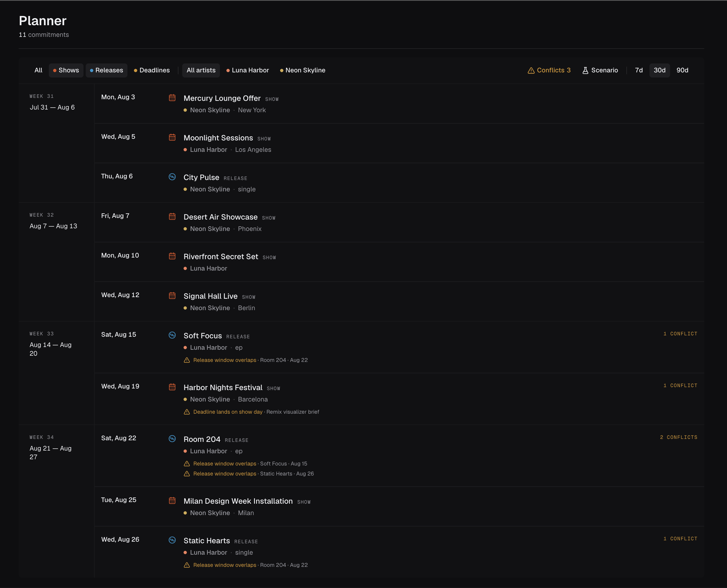727x588 pixels.
Task: Switch to the 90d range
Action: [x=682, y=70]
